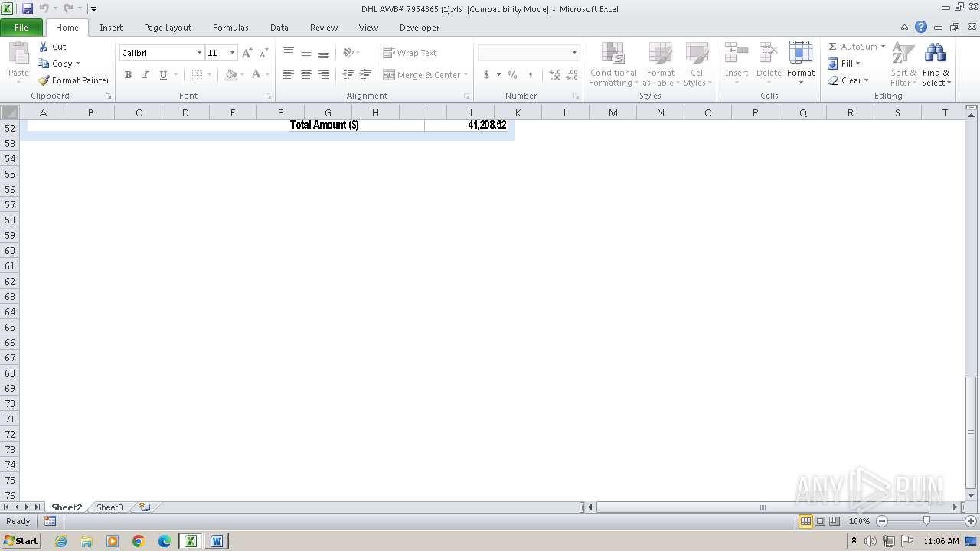Viewport: 980px width, 551px height.
Task: Click the zoom slider handle
Action: 926,521
